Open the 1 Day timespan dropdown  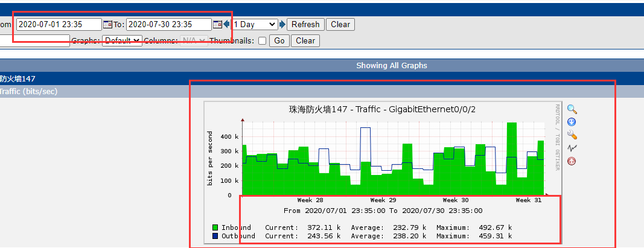pos(255,25)
